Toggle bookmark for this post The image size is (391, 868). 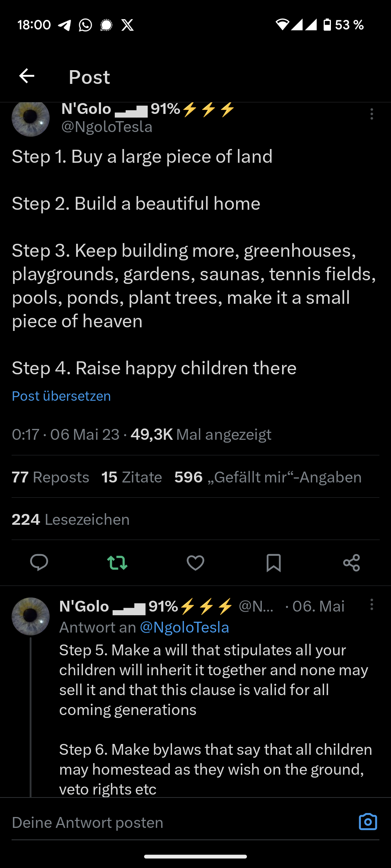coord(274,563)
